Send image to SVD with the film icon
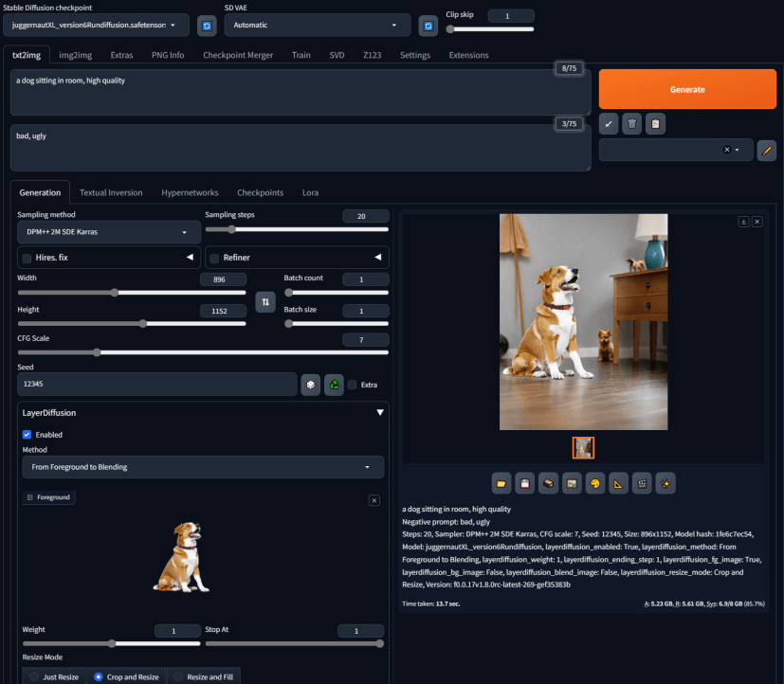Viewport: 784px width, 684px height. coord(642,483)
